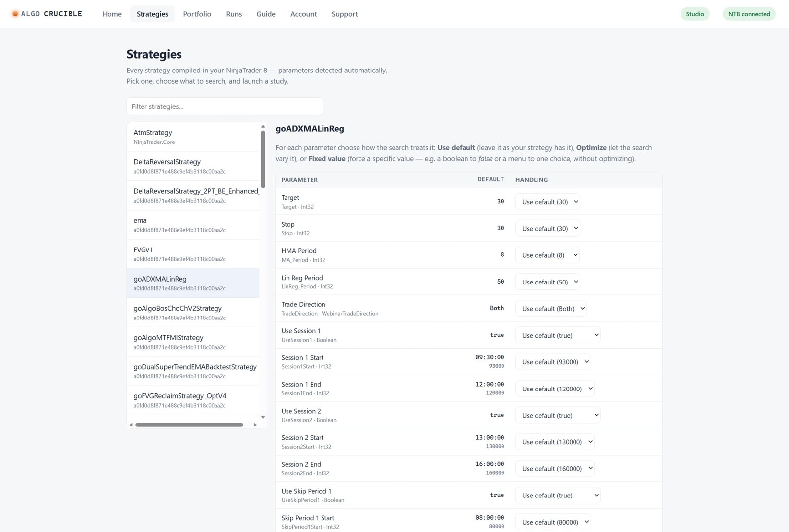Open the Runs page
Image resolution: width=789 pixels, height=532 pixels.
234,14
